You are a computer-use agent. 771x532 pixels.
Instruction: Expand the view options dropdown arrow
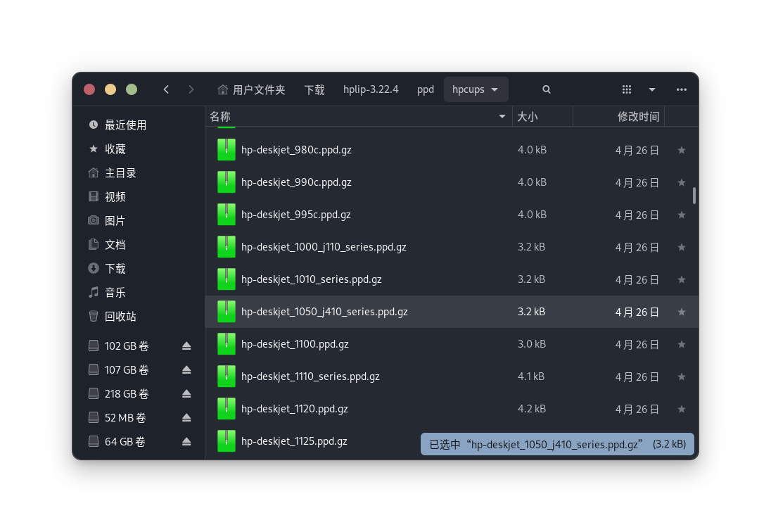(x=652, y=89)
